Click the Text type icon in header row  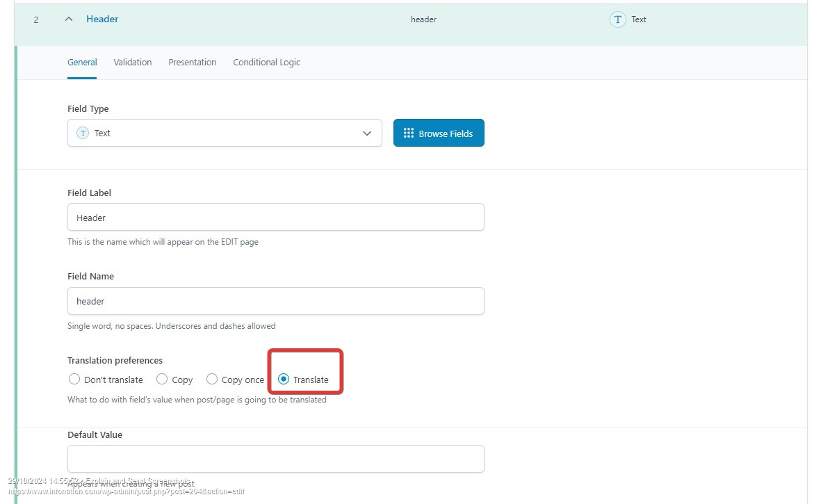click(617, 19)
